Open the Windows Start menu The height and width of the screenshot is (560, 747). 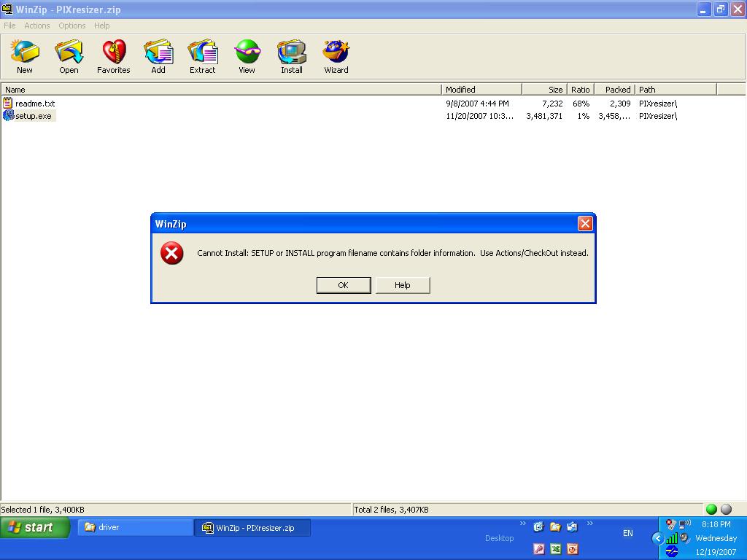click(34, 527)
